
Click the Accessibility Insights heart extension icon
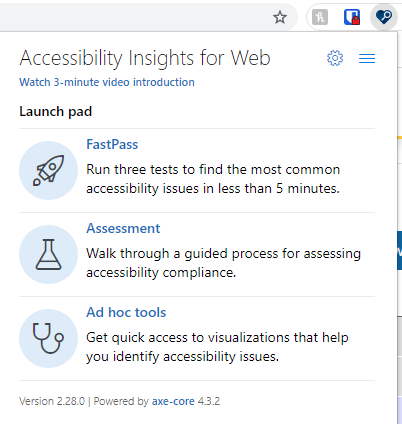coord(384,17)
